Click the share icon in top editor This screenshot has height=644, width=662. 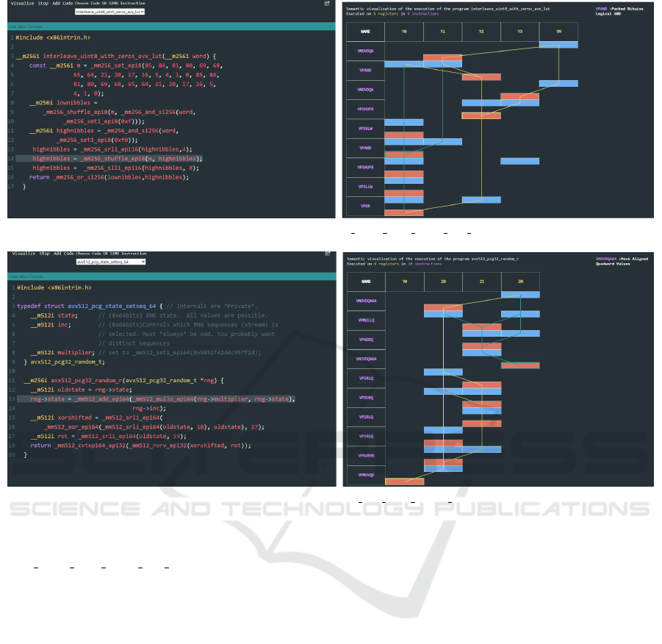pyautogui.click(x=326, y=4)
